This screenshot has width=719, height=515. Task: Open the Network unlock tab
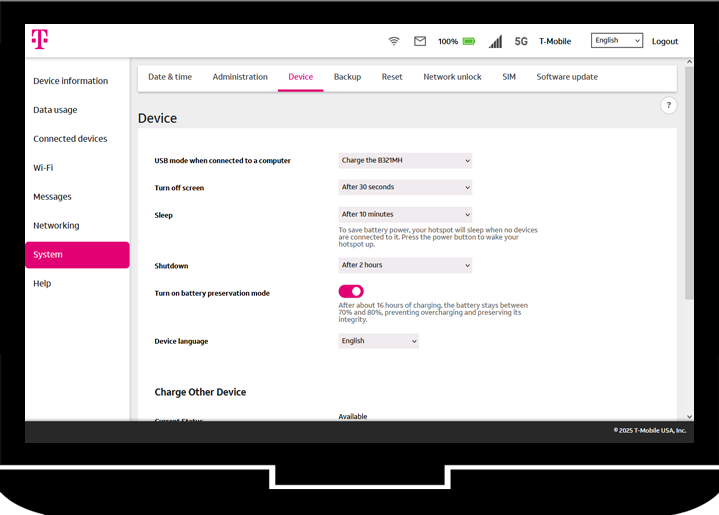tap(452, 77)
